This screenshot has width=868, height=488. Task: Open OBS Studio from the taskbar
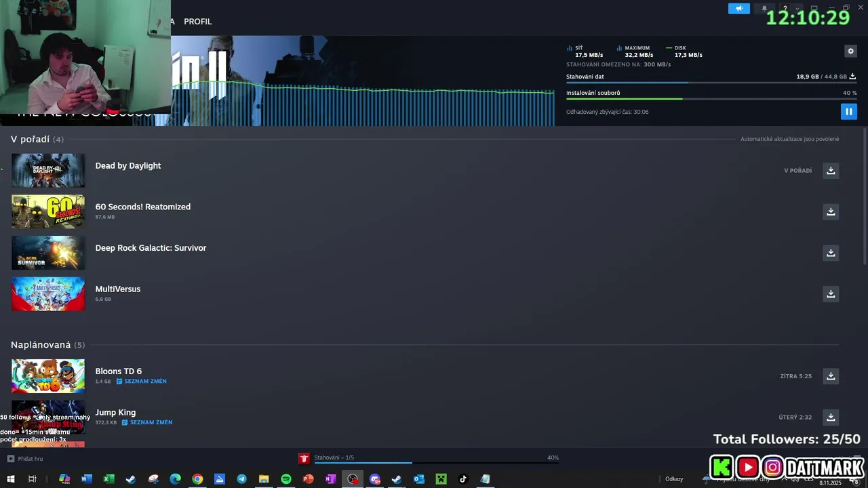tap(353, 479)
